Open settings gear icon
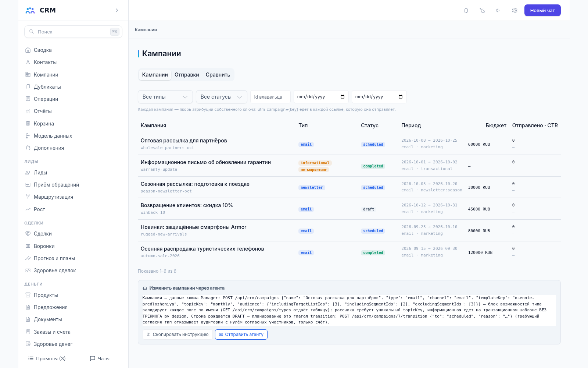The height and width of the screenshot is (368, 588). [x=514, y=10]
